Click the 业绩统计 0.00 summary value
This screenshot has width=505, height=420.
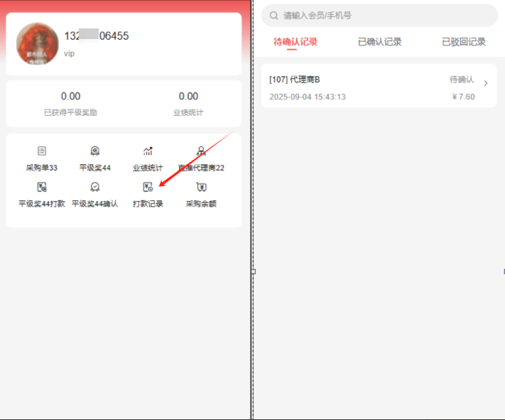(x=188, y=97)
